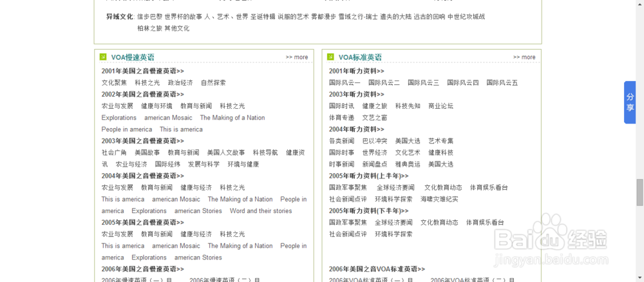Open 柏林之旅 link

pyautogui.click(x=149, y=28)
